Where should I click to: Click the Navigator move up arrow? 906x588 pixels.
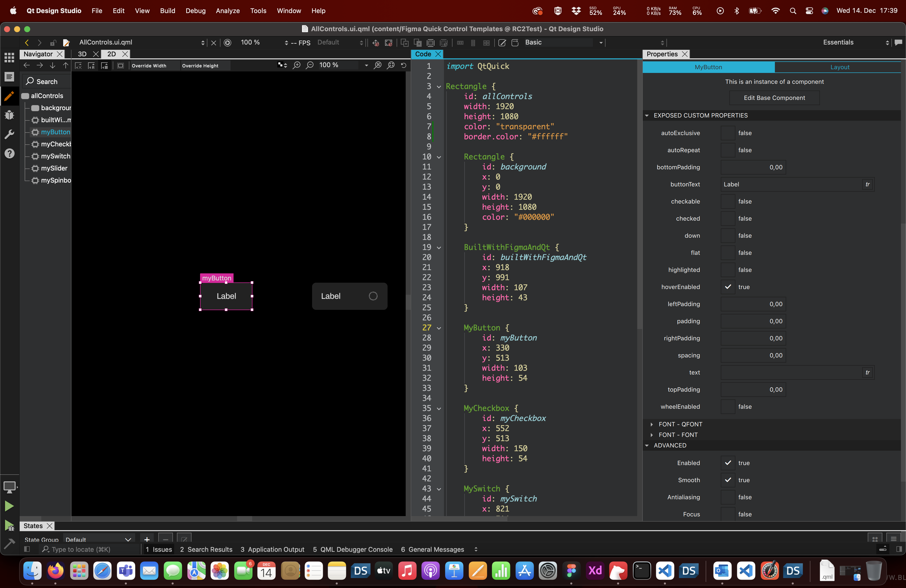click(65, 65)
